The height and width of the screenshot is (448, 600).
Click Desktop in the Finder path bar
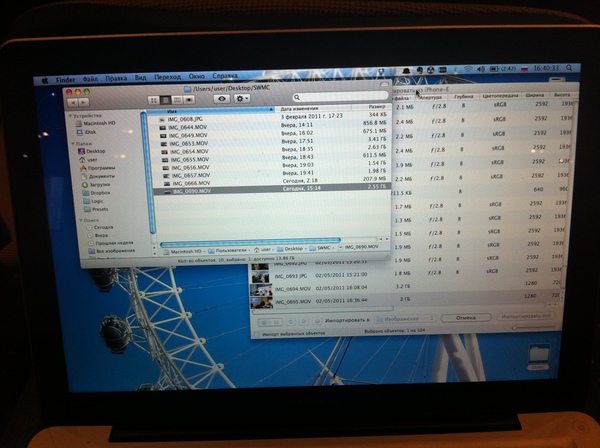(x=290, y=249)
